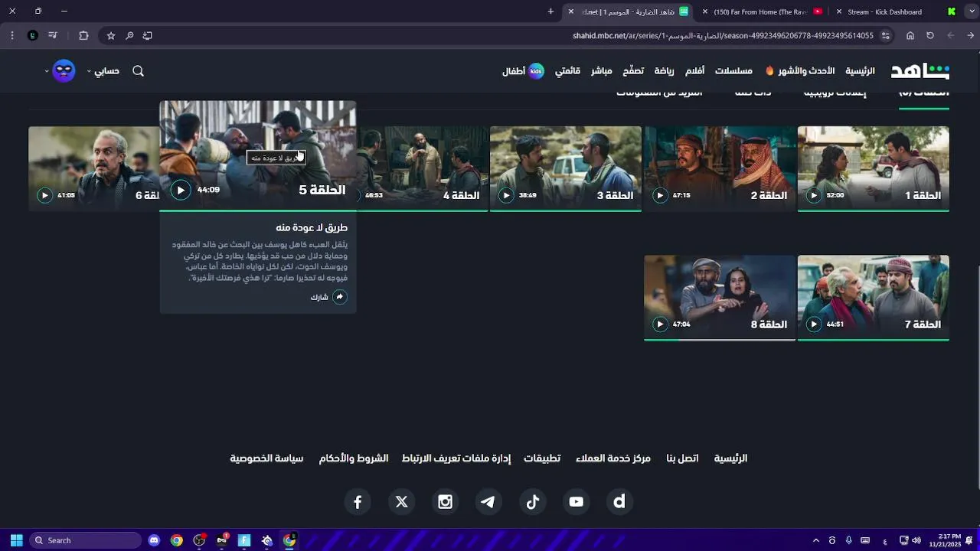
Task: Close the Shahid الضارية browser tab
Action: click(x=570, y=11)
